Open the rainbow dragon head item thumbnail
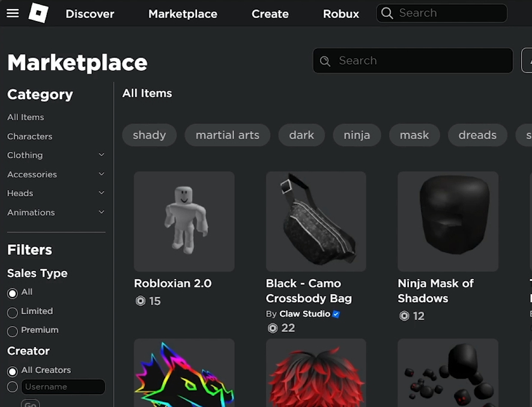 [x=184, y=373]
